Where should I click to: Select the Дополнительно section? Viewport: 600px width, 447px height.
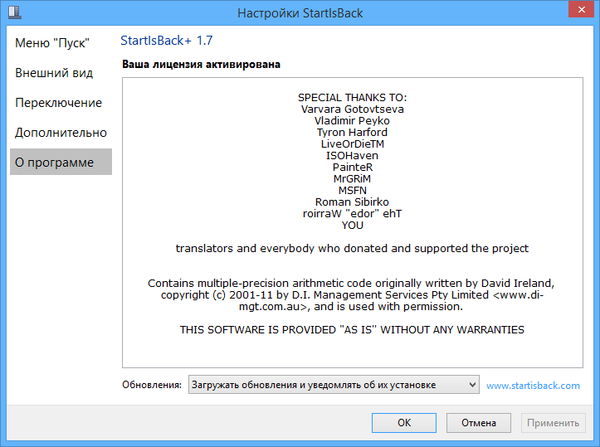60,132
